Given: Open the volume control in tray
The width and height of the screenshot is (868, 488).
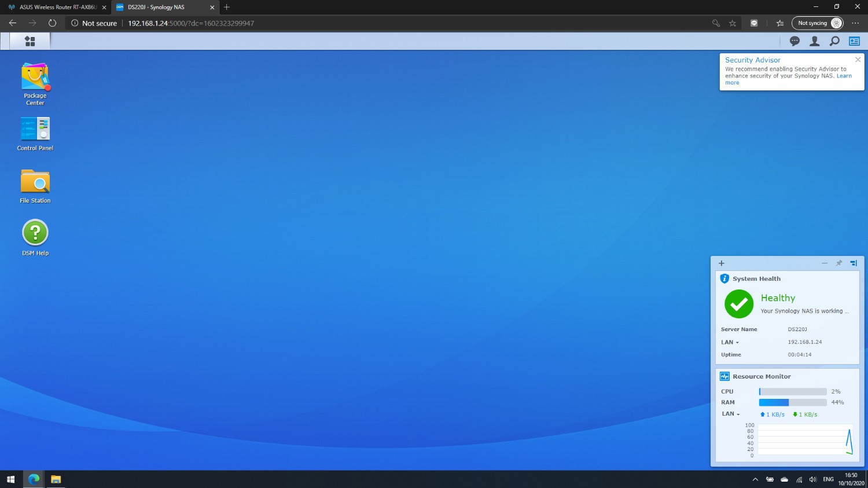Looking at the screenshot, I should 813,479.
